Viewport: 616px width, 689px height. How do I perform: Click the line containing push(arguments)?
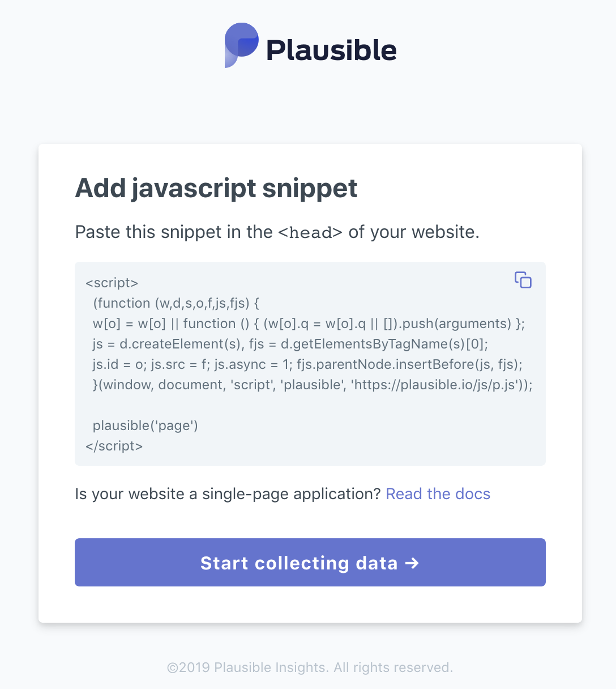tap(309, 324)
